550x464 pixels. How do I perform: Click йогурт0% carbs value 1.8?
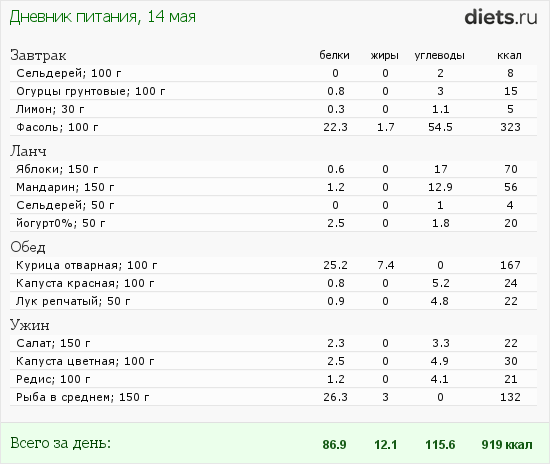441,223
